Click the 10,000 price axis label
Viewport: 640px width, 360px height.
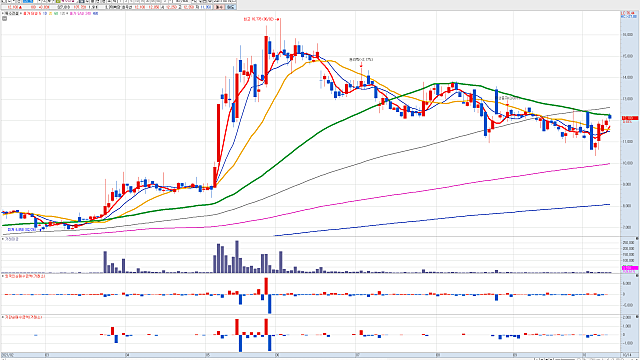[x=627, y=163]
